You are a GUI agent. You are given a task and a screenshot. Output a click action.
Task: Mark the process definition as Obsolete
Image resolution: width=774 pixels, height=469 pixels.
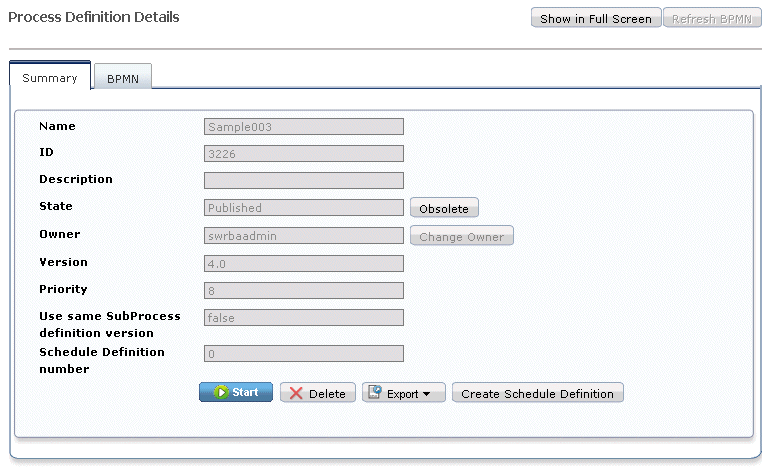click(444, 208)
